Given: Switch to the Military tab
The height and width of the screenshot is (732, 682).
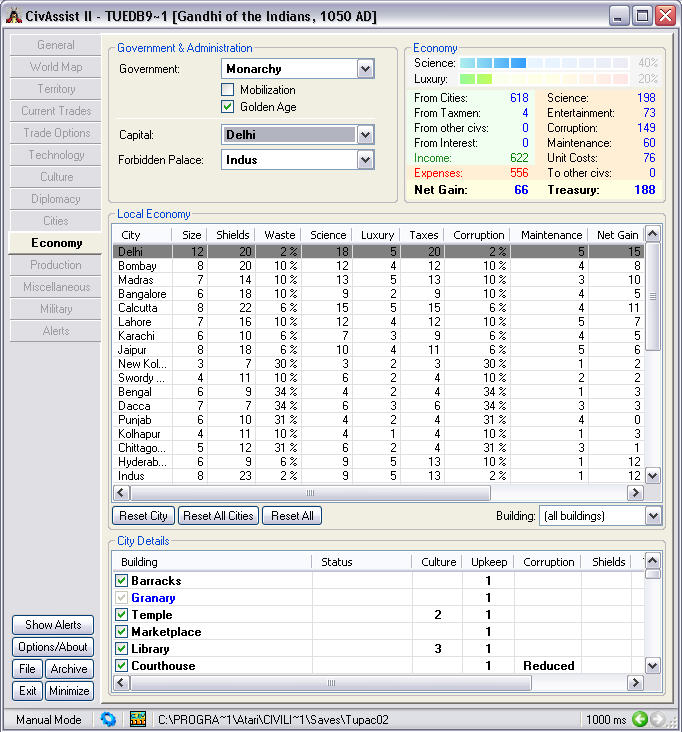Looking at the screenshot, I should pyautogui.click(x=56, y=309).
